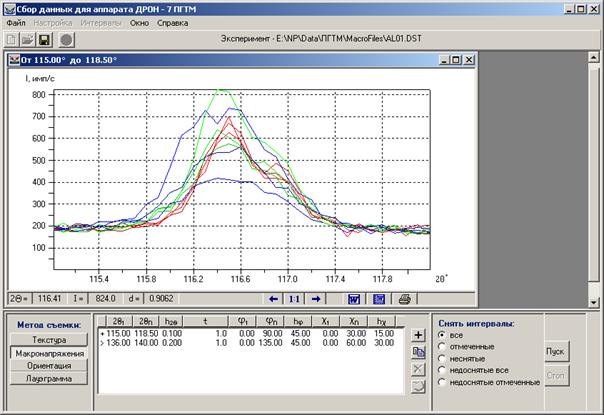Click the round gray record button in toolbar
Image resolution: width=604 pixels, height=415 pixels.
coord(66,39)
